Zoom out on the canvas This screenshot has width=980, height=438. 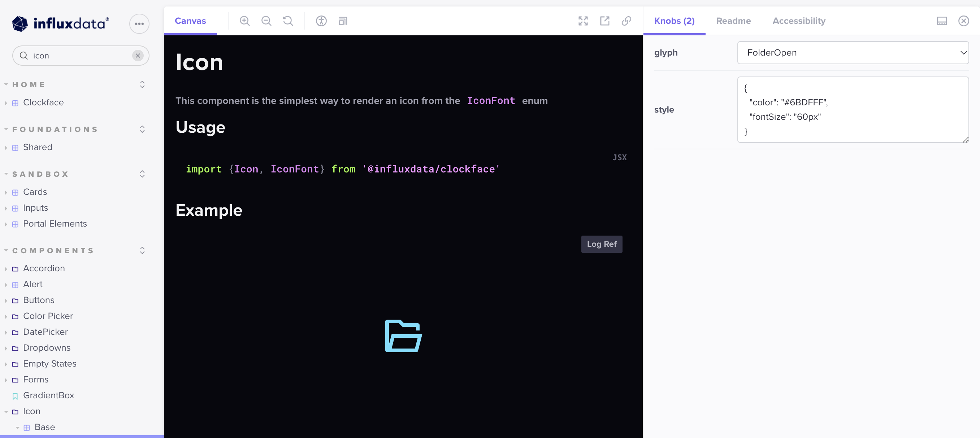[x=266, y=21]
